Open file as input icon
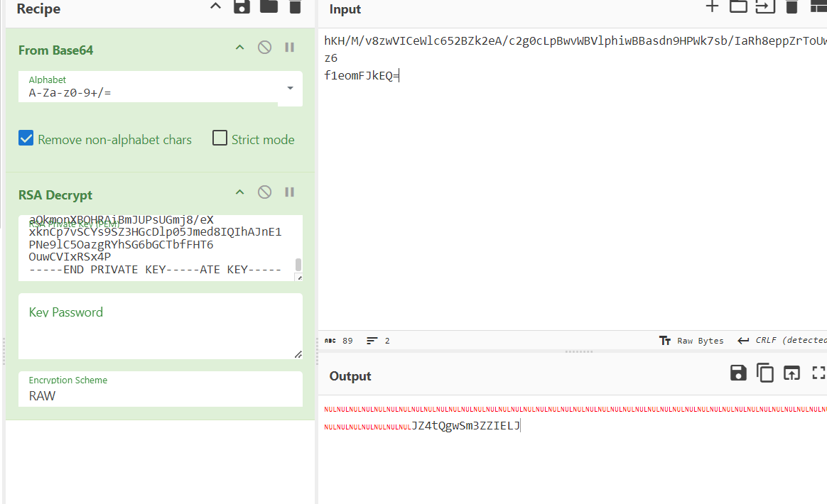The height and width of the screenshot is (504, 827). point(765,6)
